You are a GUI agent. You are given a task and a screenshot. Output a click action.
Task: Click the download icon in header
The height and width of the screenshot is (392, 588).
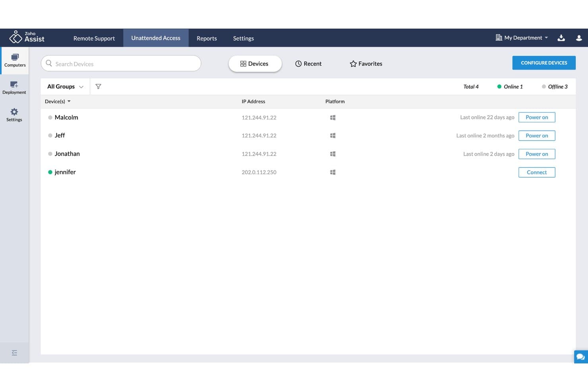[561, 38]
